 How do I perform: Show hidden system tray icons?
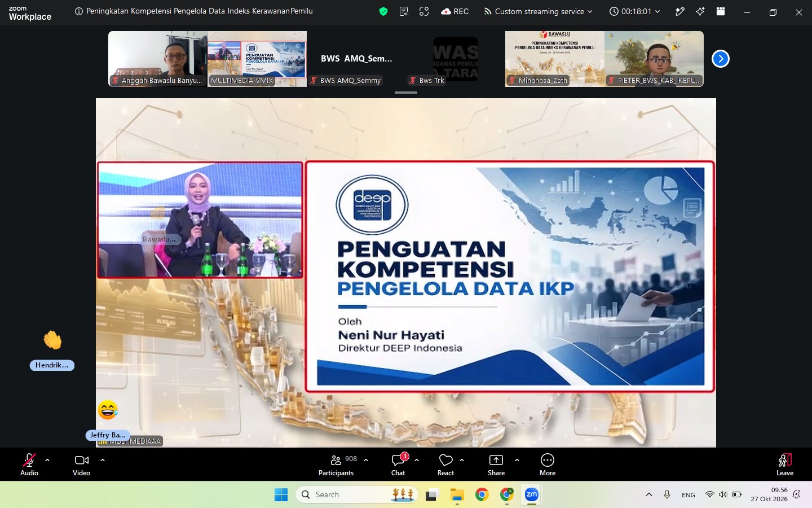coord(649,495)
